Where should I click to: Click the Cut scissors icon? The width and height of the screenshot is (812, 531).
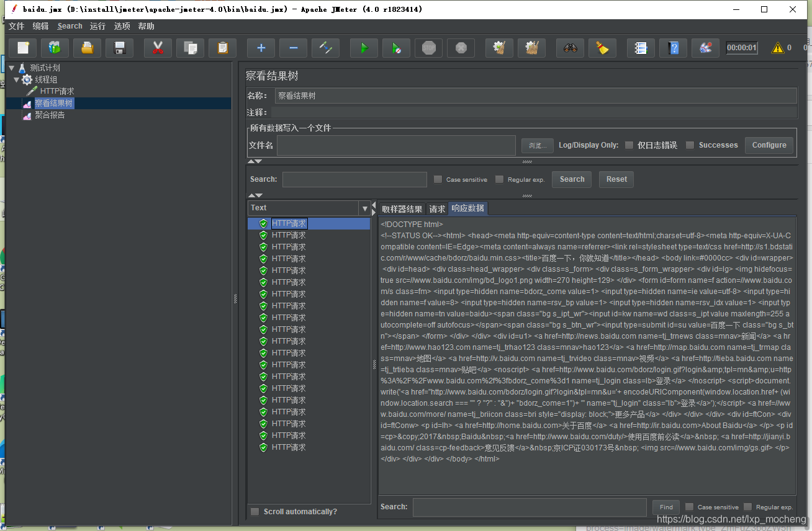pos(158,48)
